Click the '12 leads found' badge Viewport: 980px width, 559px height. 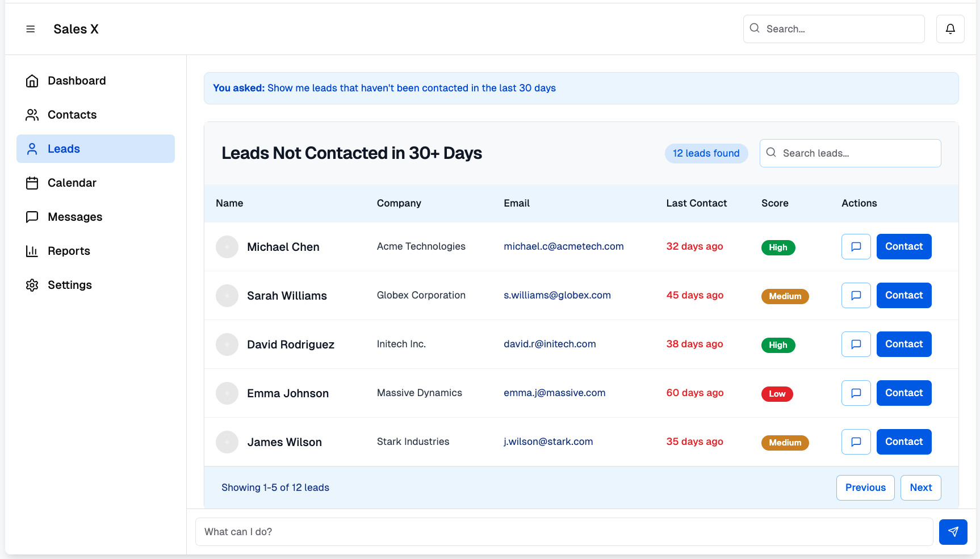tap(706, 153)
